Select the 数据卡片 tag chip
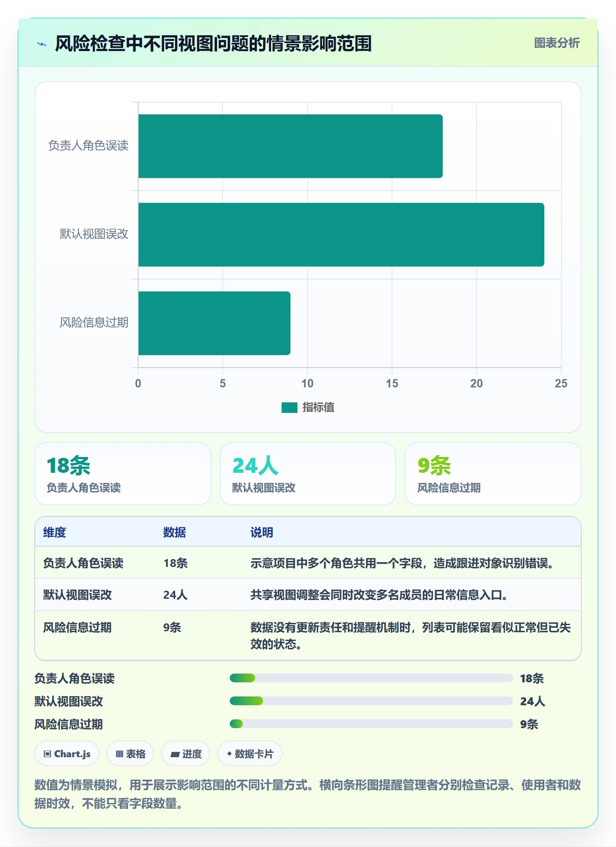The image size is (616, 847). point(250,754)
